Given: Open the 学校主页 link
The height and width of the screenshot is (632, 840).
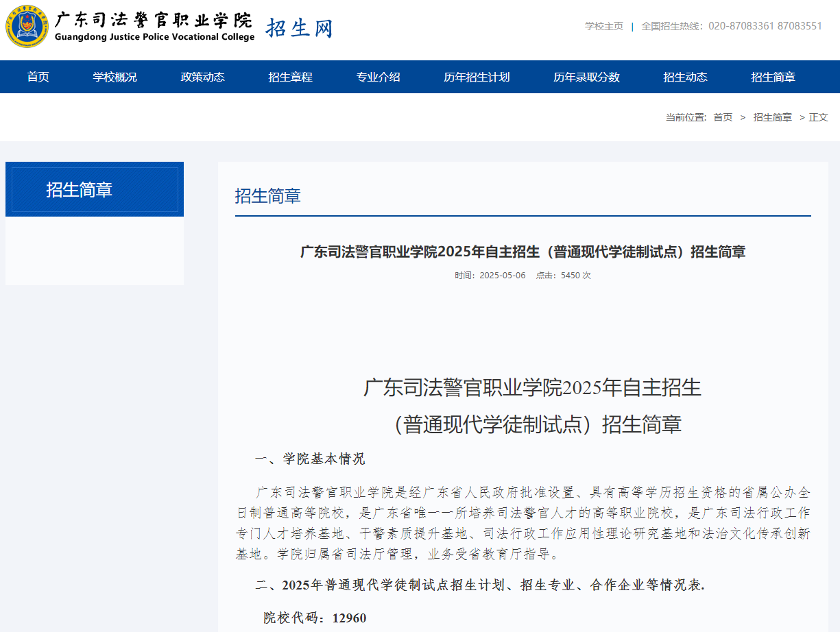Looking at the screenshot, I should 603,25.
